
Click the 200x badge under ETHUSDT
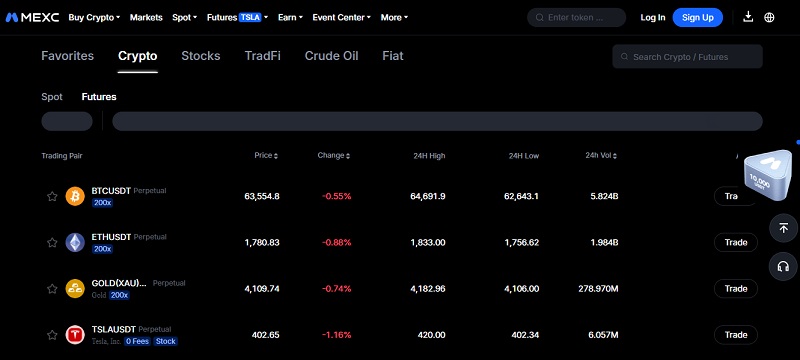(102, 249)
